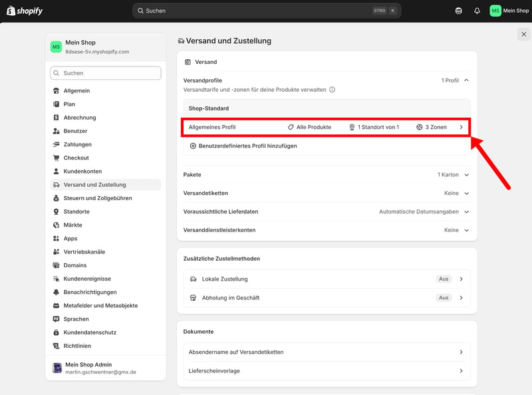Image resolution: width=532 pixels, height=395 pixels.
Task: Close the settings panel with X
Action: [x=523, y=34]
